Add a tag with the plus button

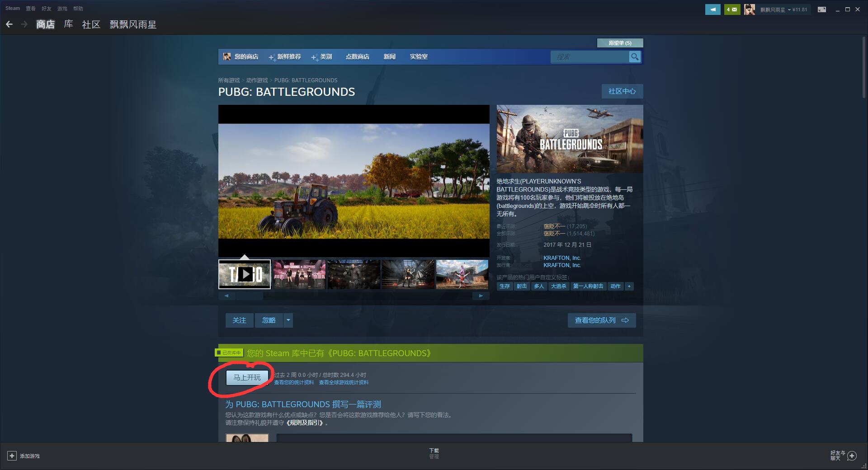coord(629,286)
